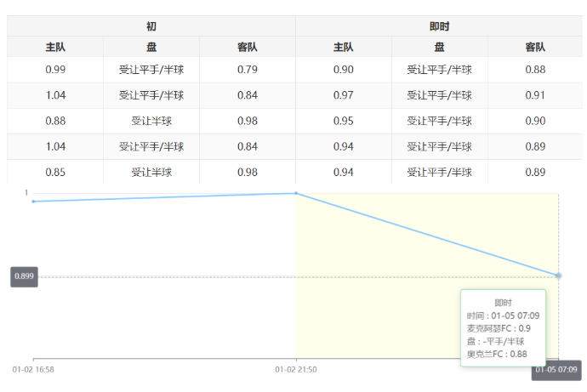Viewport: 587px width, 392px height.
Task: Click the 即时 header group
Action: pyautogui.click(x=439, y=26)
